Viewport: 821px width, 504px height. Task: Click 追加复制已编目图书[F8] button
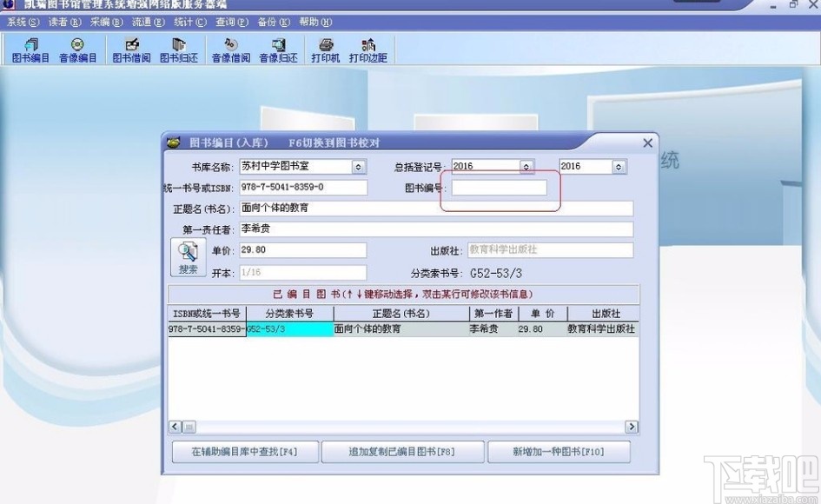[403, 452]
